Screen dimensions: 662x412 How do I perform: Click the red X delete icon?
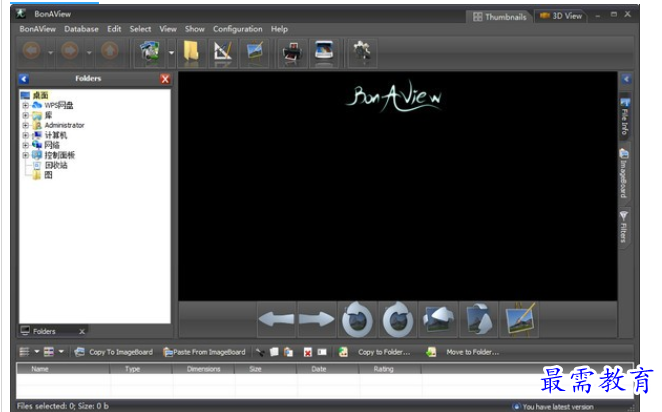click(308, 352)
